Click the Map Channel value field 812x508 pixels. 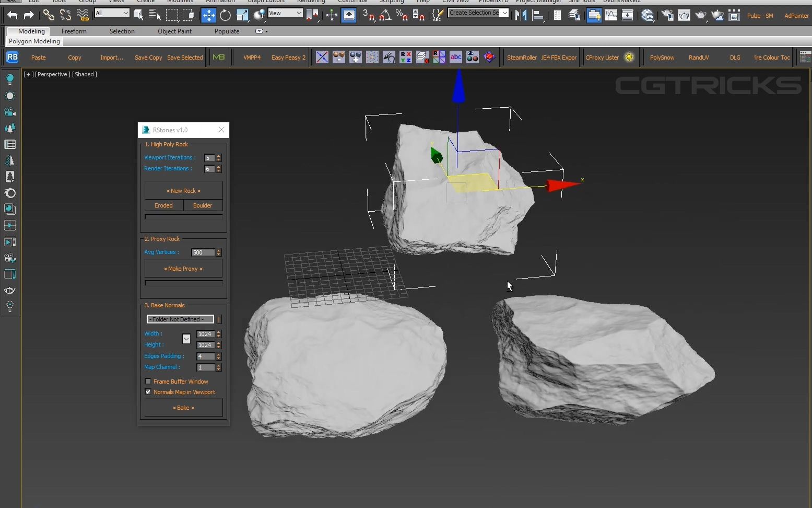pyautogui.click(x=206, y=367)
